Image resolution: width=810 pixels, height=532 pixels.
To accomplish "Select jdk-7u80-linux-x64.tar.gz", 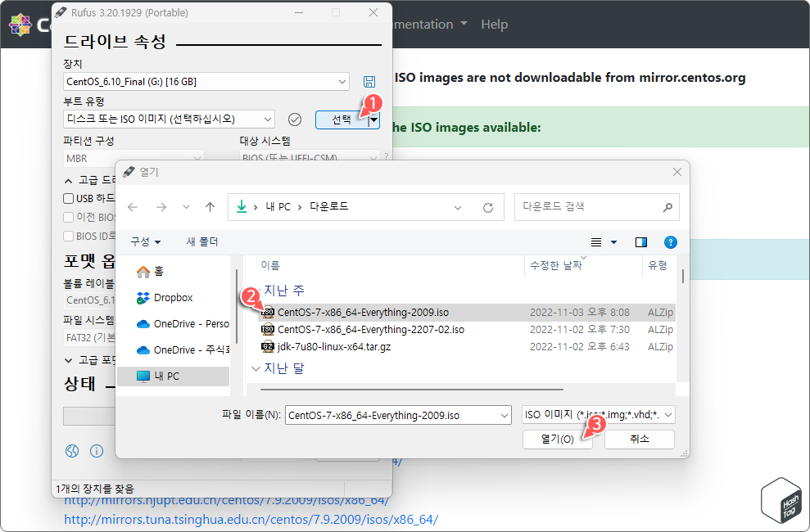I will coord(334,347).
